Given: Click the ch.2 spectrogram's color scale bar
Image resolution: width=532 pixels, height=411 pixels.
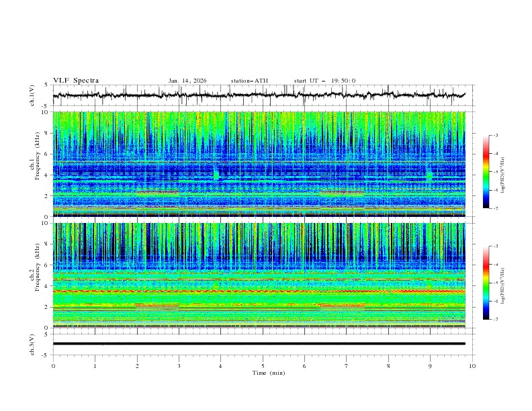Looking at the screenshot, I should [486, 282].
